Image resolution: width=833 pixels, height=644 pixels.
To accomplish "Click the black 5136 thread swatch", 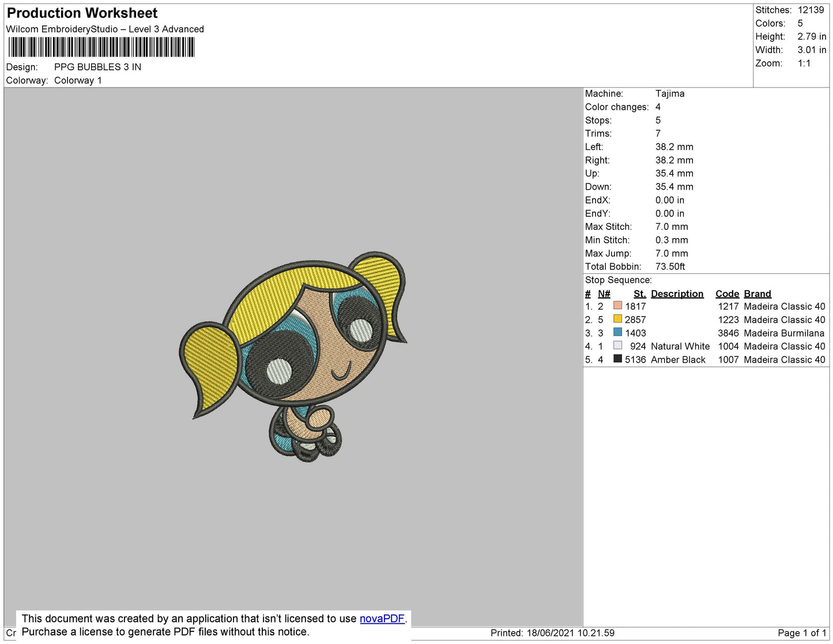I will coord(617,359).
